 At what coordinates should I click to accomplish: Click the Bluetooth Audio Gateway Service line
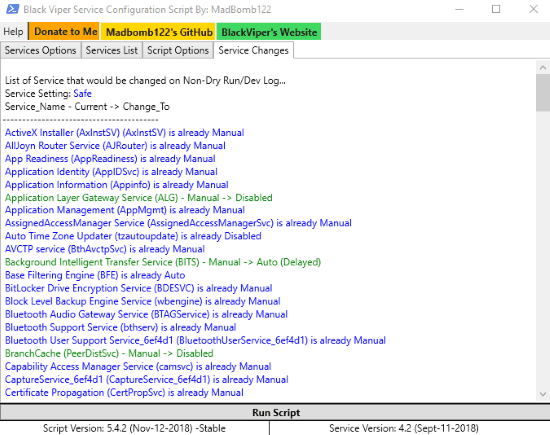point(146,314)
